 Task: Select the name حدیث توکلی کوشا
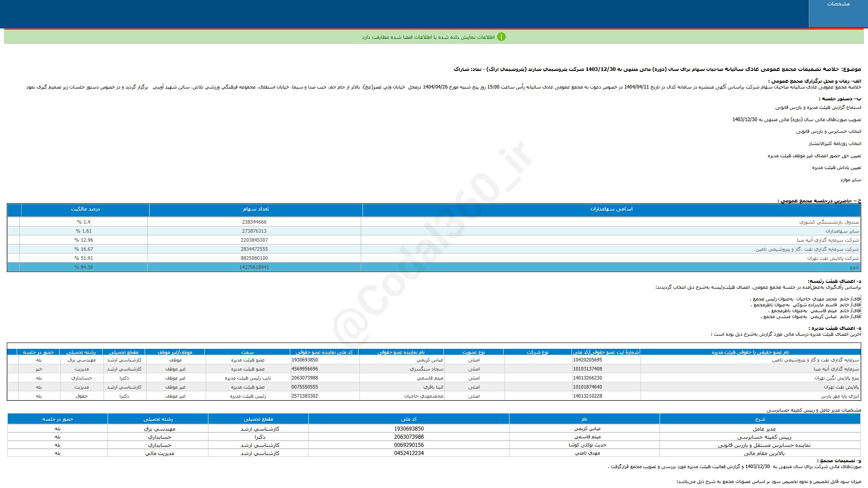point(587,445)
